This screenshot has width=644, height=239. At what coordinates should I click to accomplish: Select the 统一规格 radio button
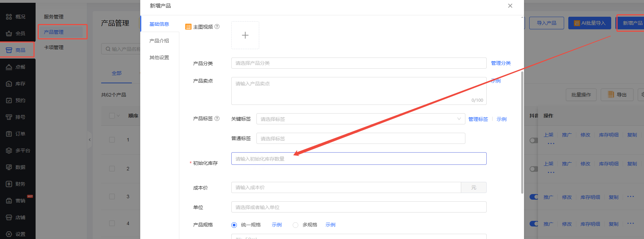[x=234, y=225]
